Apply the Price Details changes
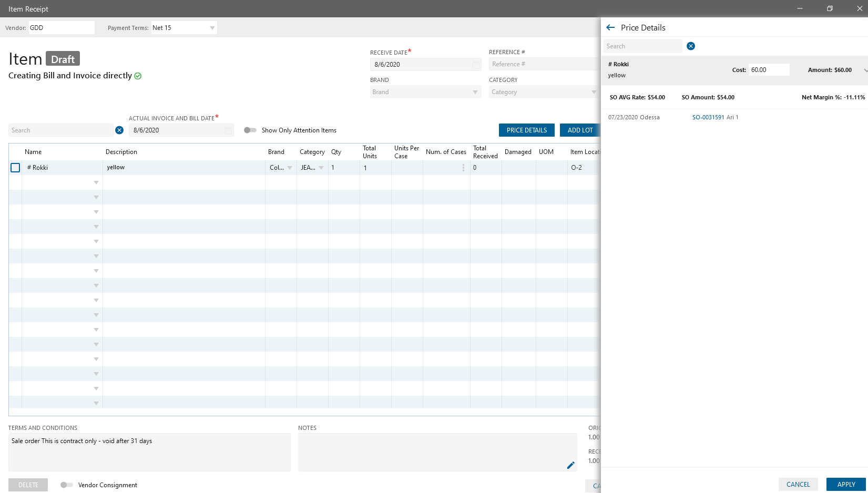This screenshot has width=868, height=493. (846, 485)
